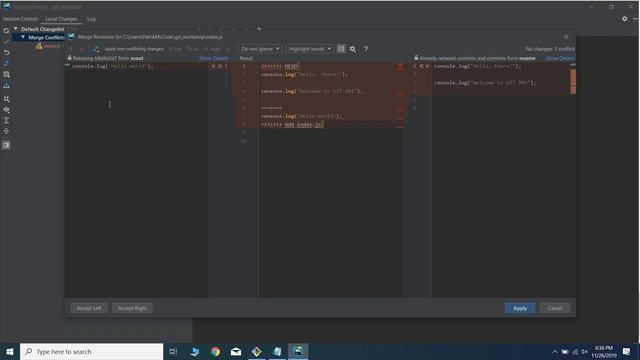Reject the left change with X icon
The width and height of the screenshot is (640, 360).
click(x=213, y=66)
